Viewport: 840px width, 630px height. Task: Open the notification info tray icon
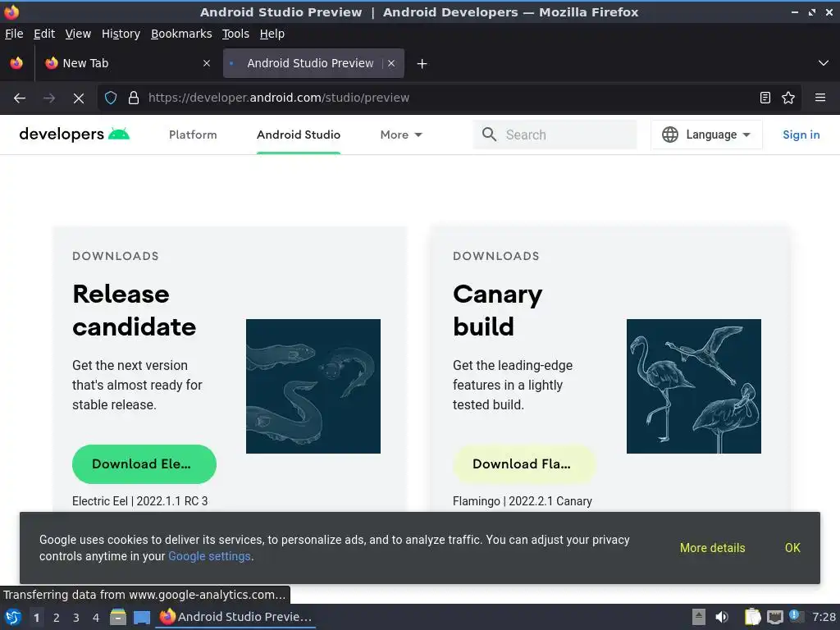tap(795, 616)
